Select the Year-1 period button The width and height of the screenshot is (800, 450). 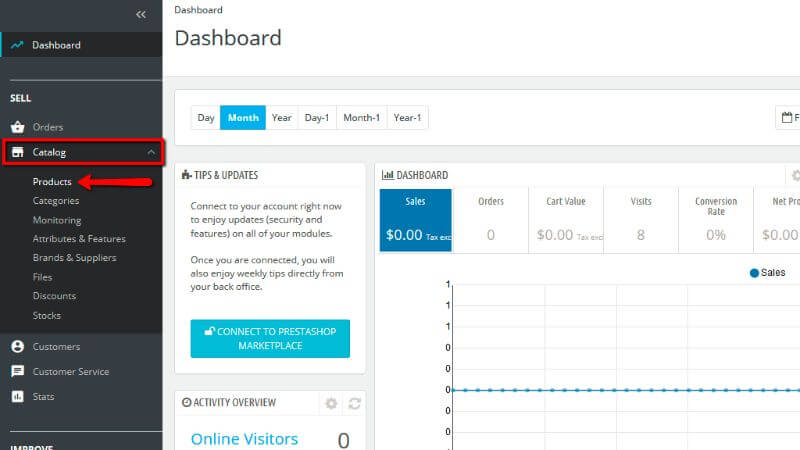pos(407,117)
